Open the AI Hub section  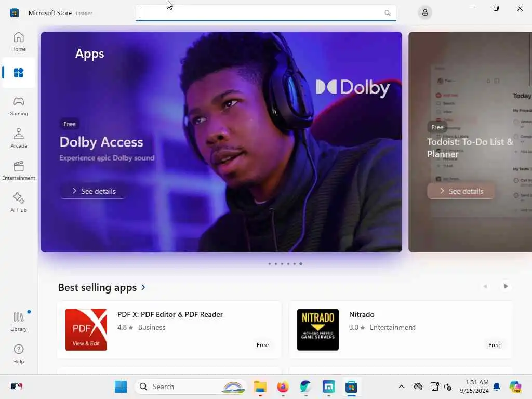tap(18, 203)
